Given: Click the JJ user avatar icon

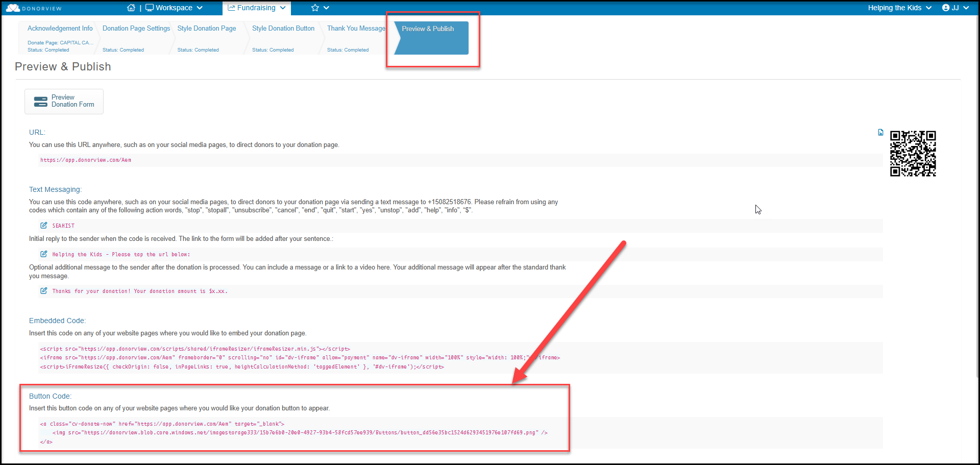Looking at the screenshot, I should coord(946,8).
